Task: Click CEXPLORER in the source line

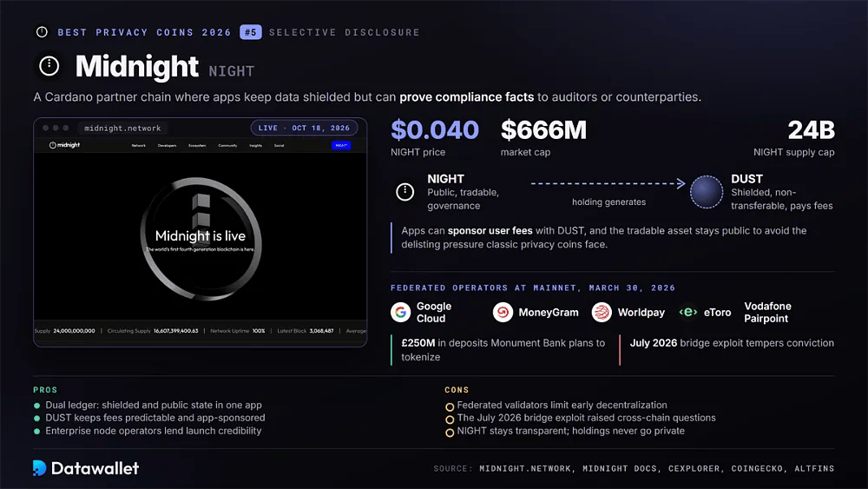Action: 694,468
